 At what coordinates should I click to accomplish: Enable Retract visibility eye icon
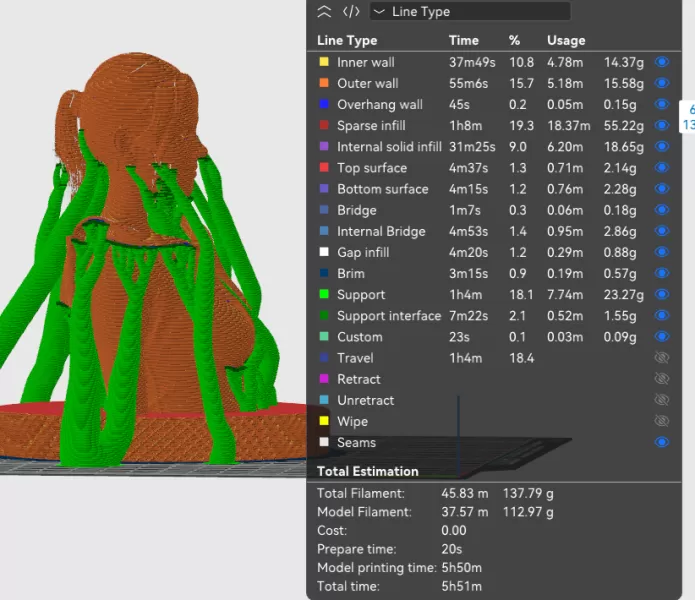[x=660, y=379]
